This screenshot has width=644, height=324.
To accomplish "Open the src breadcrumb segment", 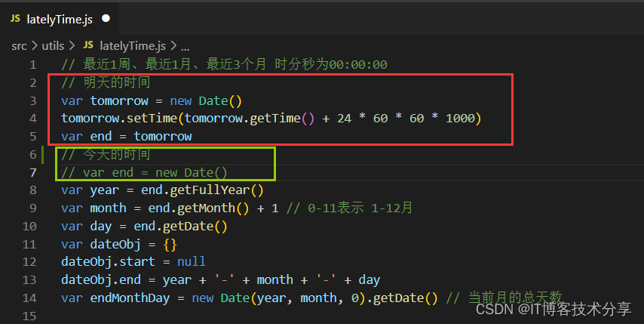I will 19,45.
